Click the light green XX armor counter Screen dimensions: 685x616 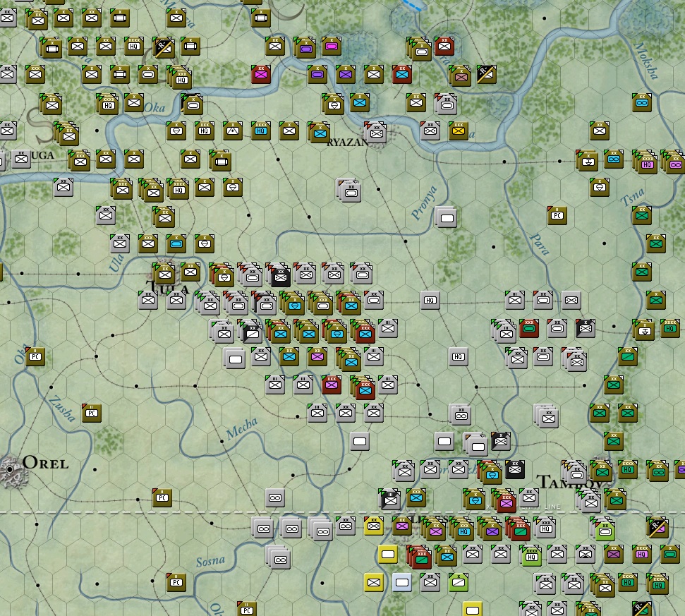605,530
